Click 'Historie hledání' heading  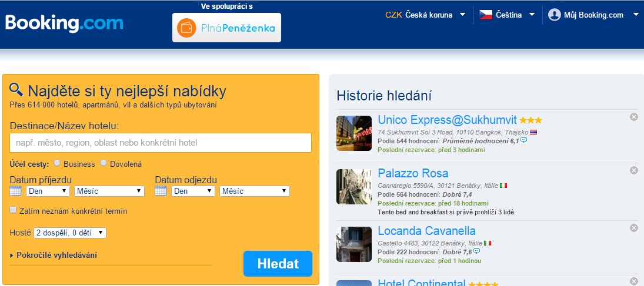point(384,96)
